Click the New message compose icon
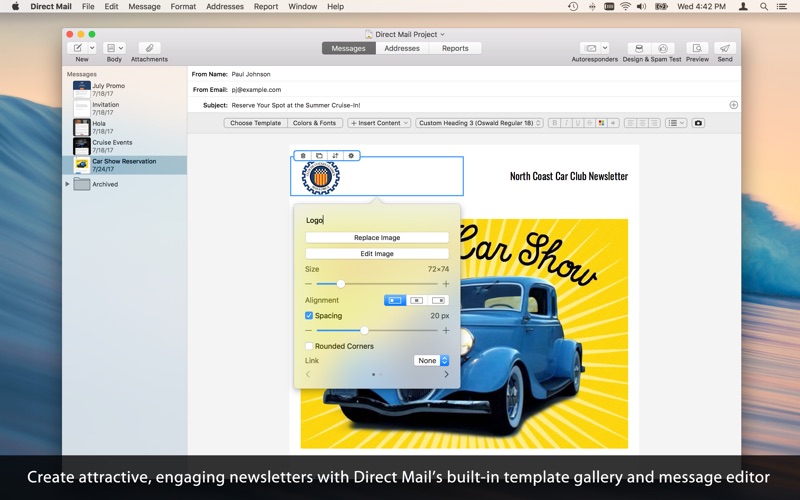Screen dimensions: 800x500 click(78, 48)
